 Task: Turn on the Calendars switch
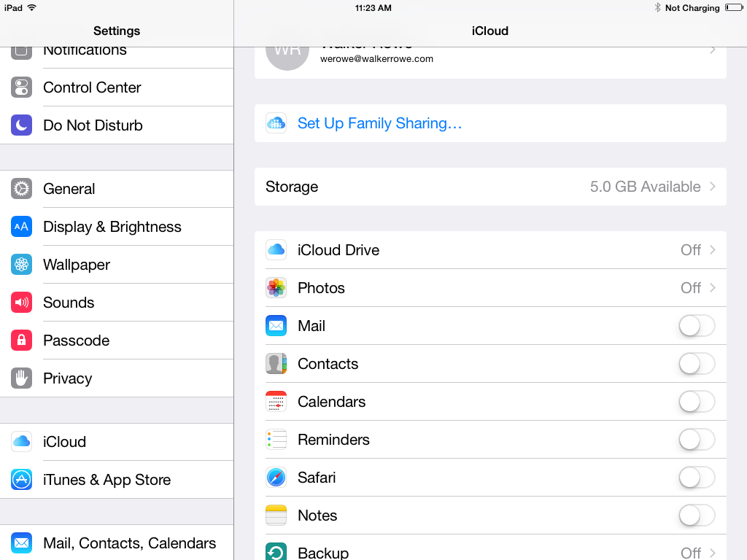tap(697, 402)
